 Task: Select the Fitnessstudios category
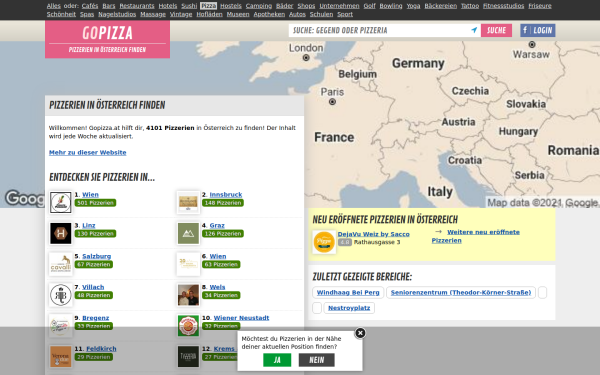[504, 6]
